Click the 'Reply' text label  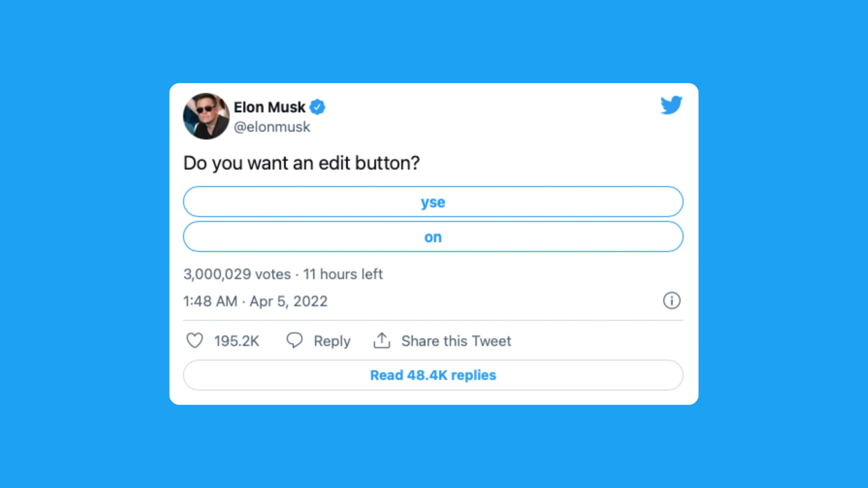pyautogui.click(x=332, y=341)
